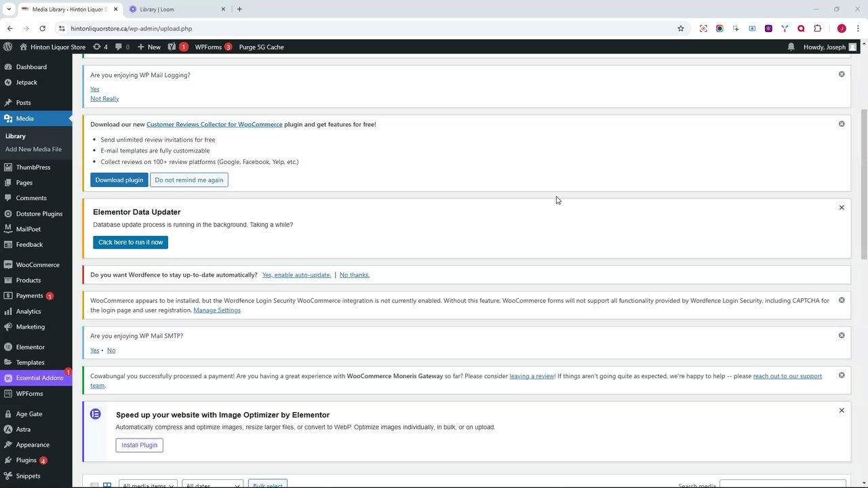Image resolution: width=868 pixels, height=488 pixels.
Task: Click the Install Plugin button
Action: click(139, 445)
